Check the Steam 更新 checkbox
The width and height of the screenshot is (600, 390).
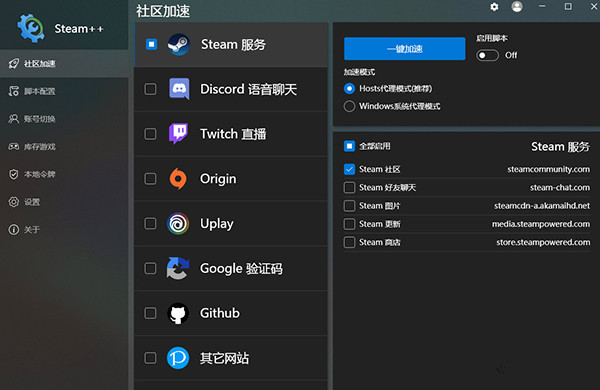coord(349,224)
